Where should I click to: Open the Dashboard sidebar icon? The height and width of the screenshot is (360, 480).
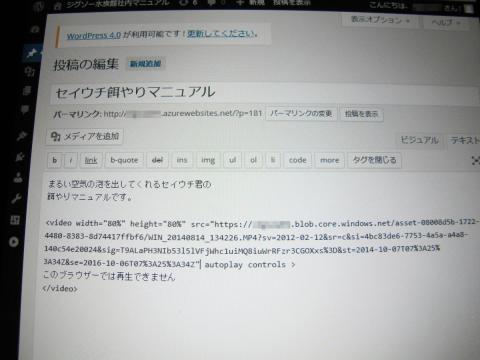(35, 29)
